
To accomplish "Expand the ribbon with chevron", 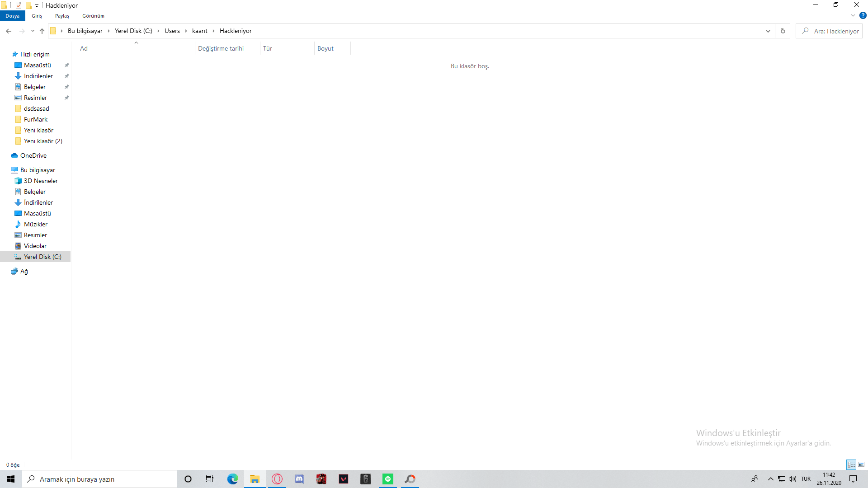I will tap(853, 15).
